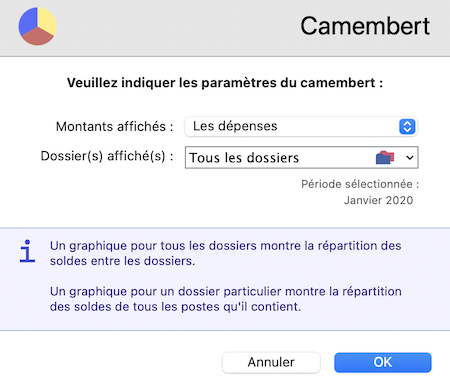Click the folders icon in Dossier field
The image size is (450, 389).
pos(385,157)
